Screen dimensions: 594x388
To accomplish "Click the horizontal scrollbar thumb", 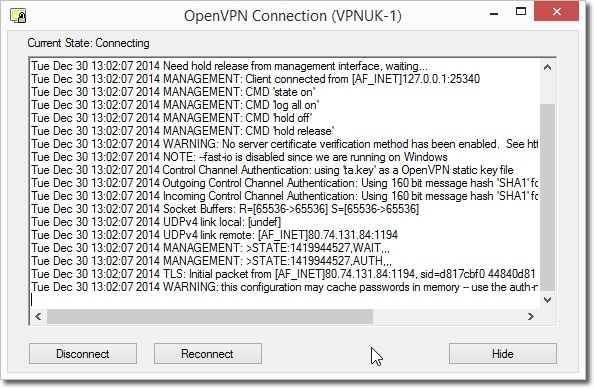I will pos(209,316).
